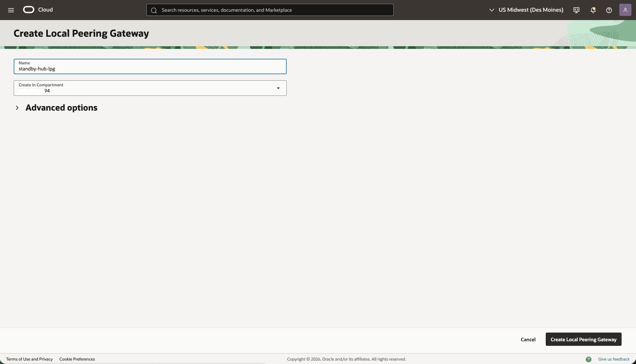Open Cookie Preferences
The image size is (636, 364).
click(x=77, y=359)
